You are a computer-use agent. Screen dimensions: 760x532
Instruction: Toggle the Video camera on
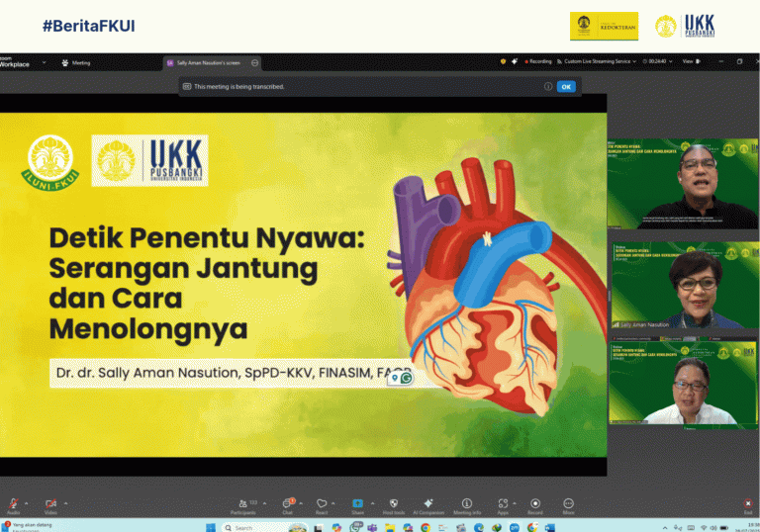click(x=50, y=504)
